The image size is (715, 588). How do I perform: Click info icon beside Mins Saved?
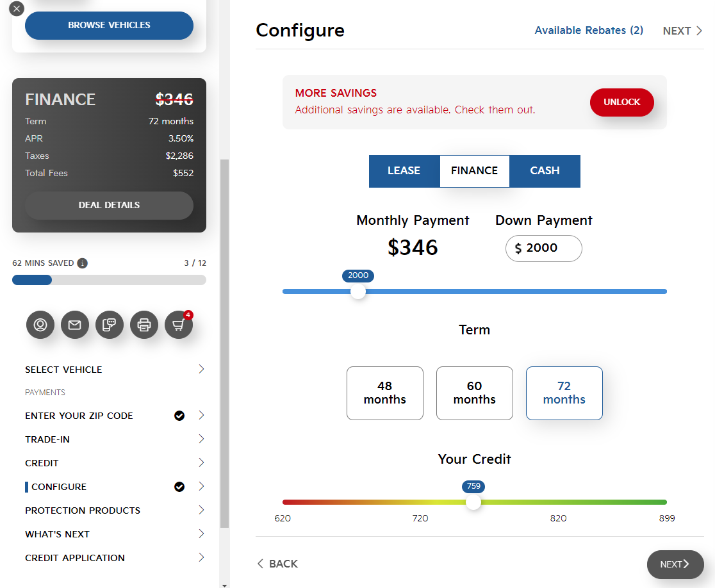click(x=82, y=263)
